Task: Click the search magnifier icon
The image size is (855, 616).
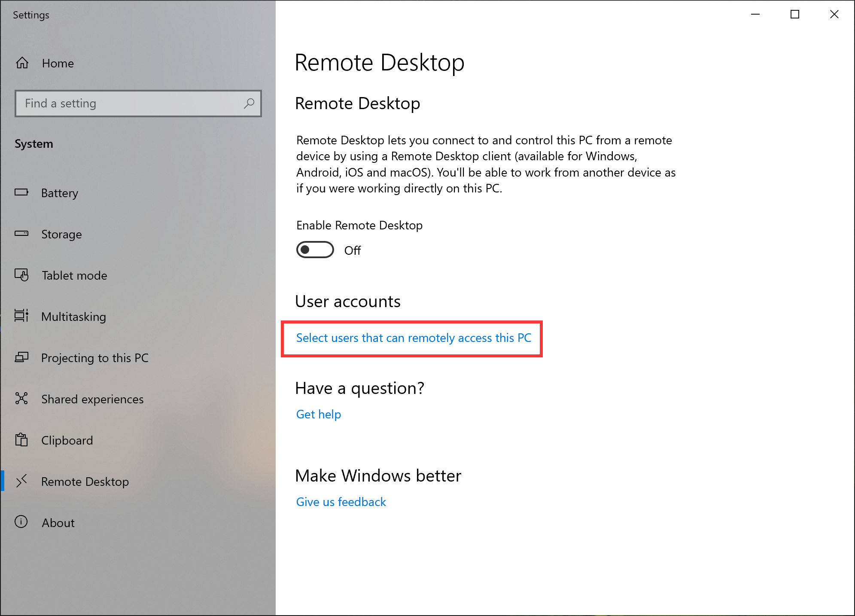Action: coord(249,103)
